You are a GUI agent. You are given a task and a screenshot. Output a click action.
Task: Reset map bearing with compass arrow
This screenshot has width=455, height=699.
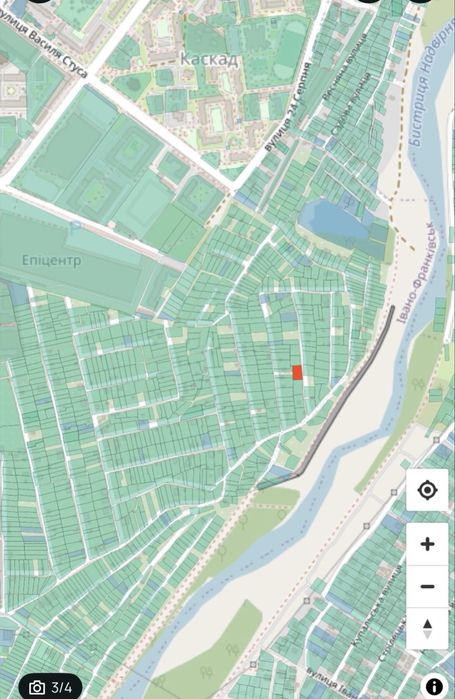427,629
